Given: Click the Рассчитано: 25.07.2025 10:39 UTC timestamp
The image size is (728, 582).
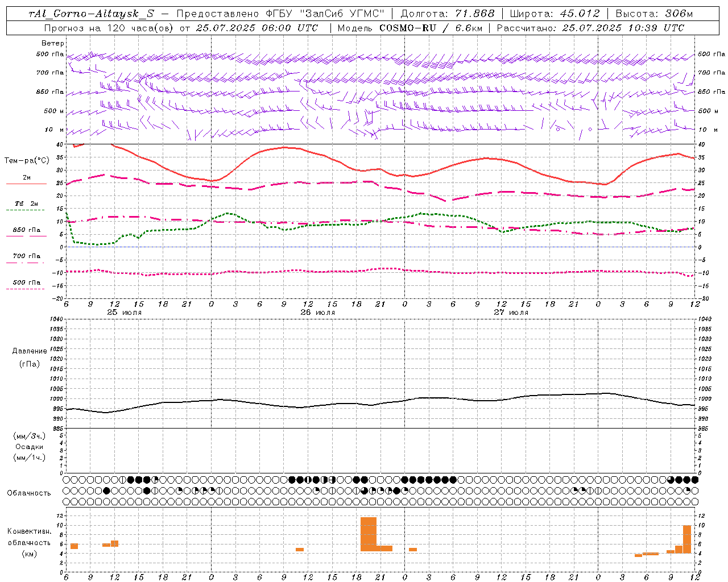Looking at the screenshot, I should [590, 28].
